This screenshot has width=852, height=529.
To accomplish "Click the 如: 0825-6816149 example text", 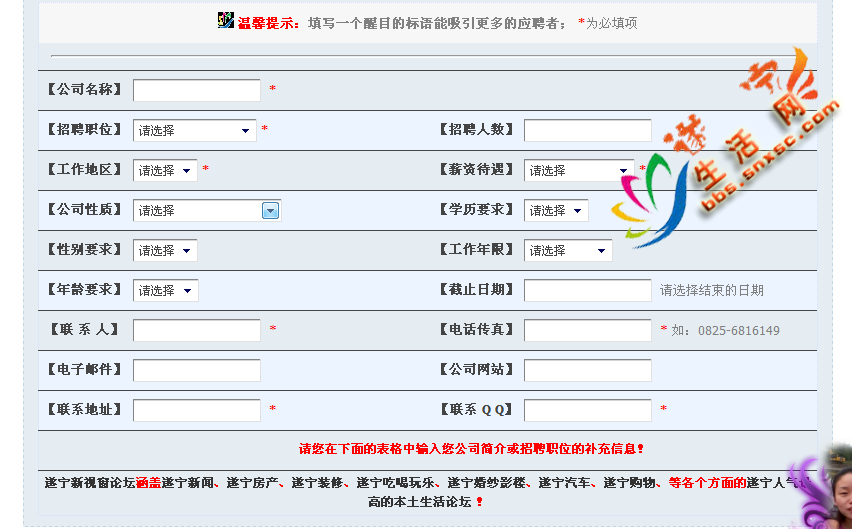I will pos(725,330).
